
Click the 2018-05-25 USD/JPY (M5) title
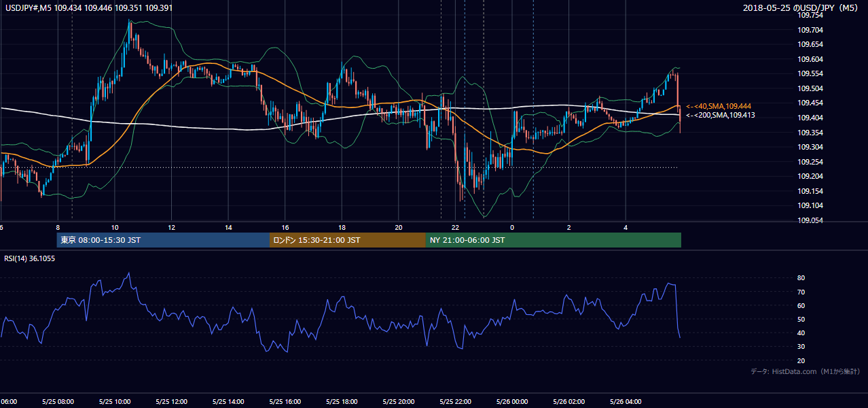click(x=802, y=8)
